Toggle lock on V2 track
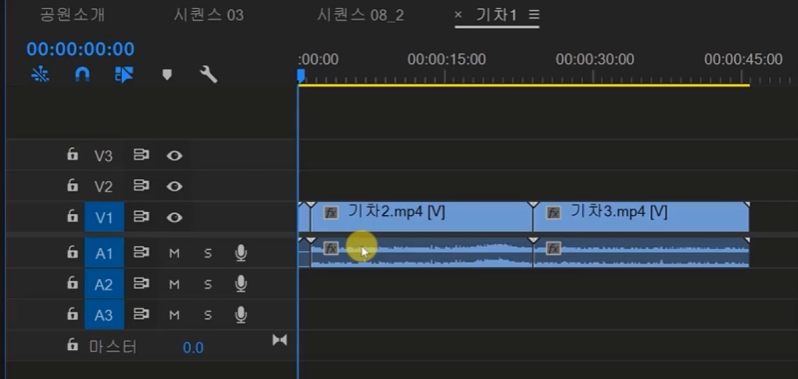The image size is (798, 379). pyautogui.click(x=73, y=186)
